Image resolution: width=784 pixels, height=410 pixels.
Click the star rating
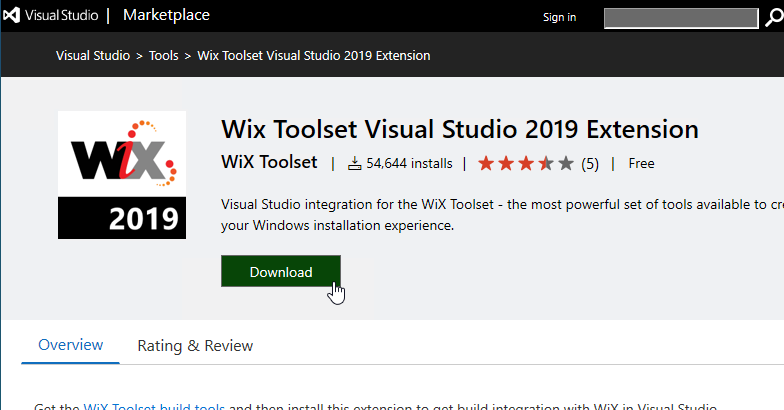[x=526, y=164]
